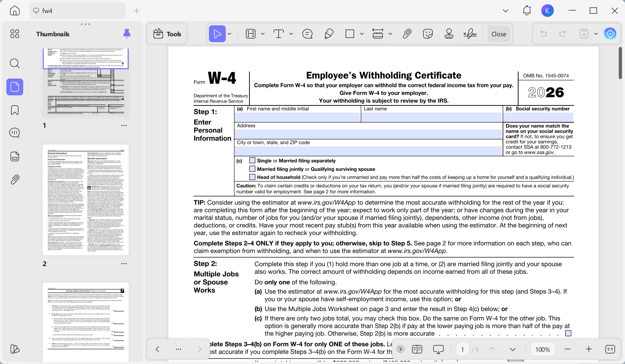Screen dimensions: 625x364
Task: Open the page display layout options
Action: tap(417, 349)
